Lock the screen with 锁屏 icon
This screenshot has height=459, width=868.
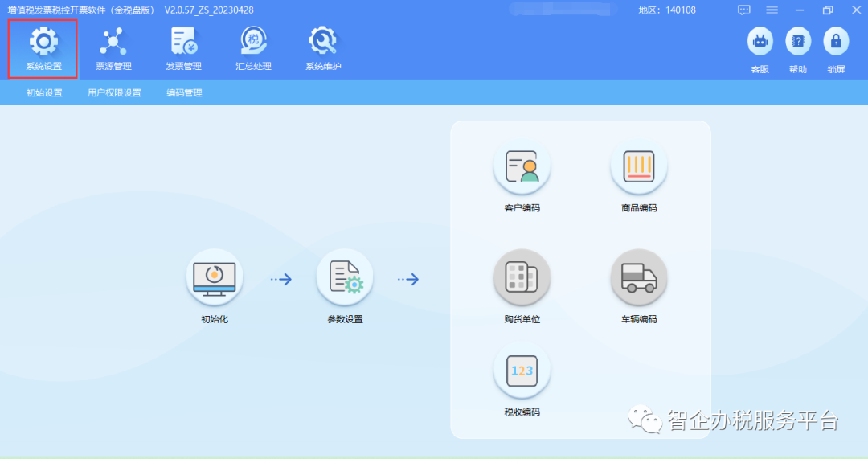[x=836, y=42]
